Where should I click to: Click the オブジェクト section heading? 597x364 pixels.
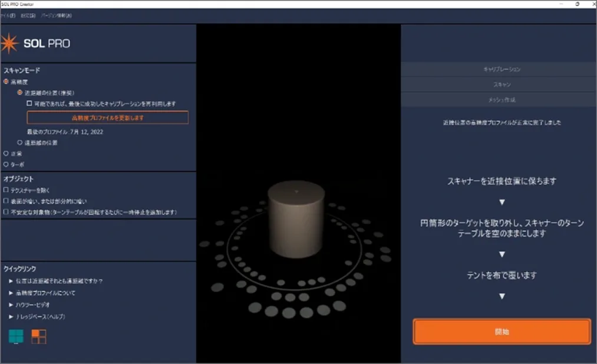(x=18, y=179)
